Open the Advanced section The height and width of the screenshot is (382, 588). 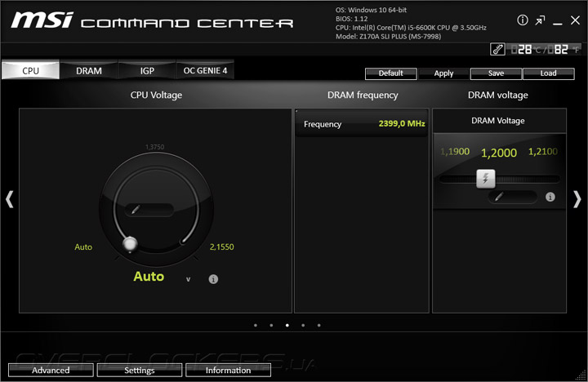pos(51,370)
